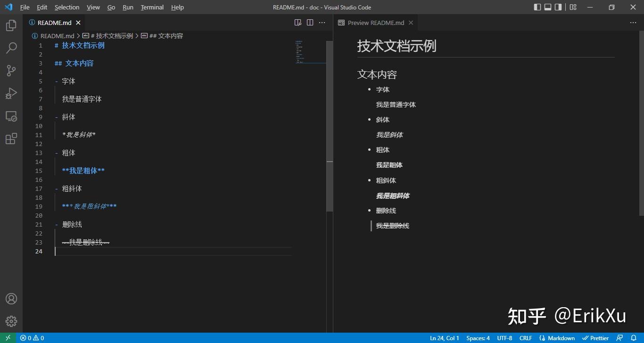Close the README.md editor tab
Screen dimensions: 644x343
click(78, 23)
